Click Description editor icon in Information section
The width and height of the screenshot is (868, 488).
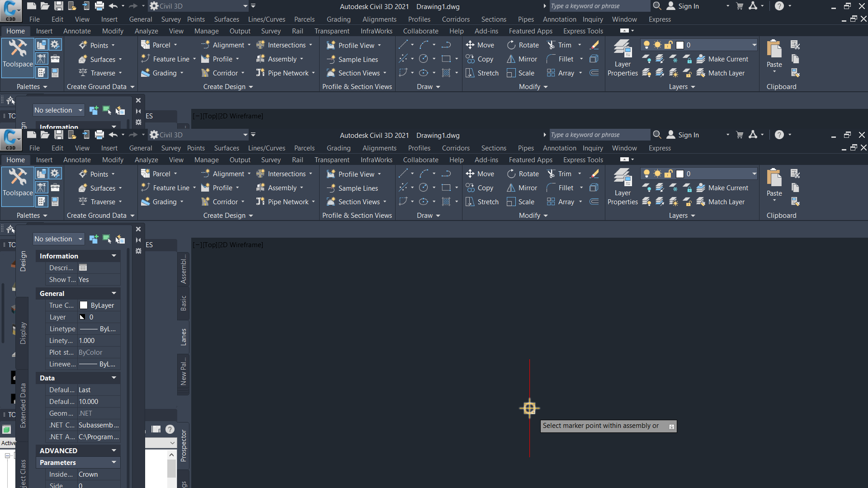83,268
